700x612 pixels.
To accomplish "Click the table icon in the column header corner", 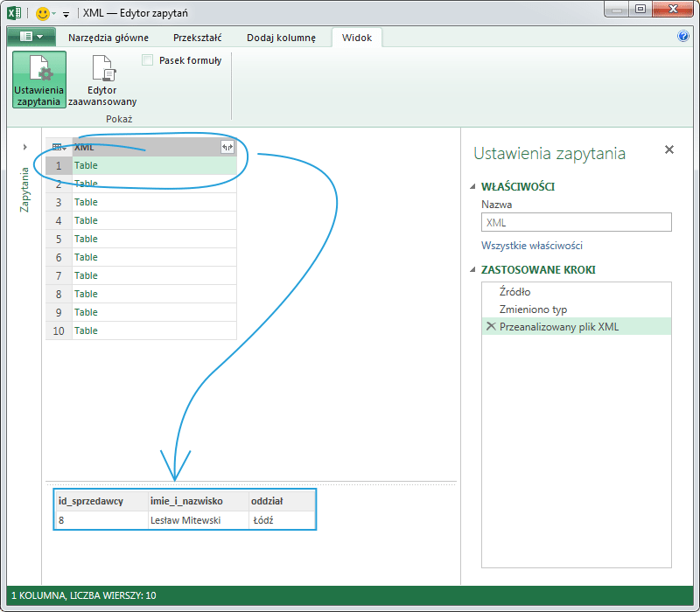I will pos(59,147).
